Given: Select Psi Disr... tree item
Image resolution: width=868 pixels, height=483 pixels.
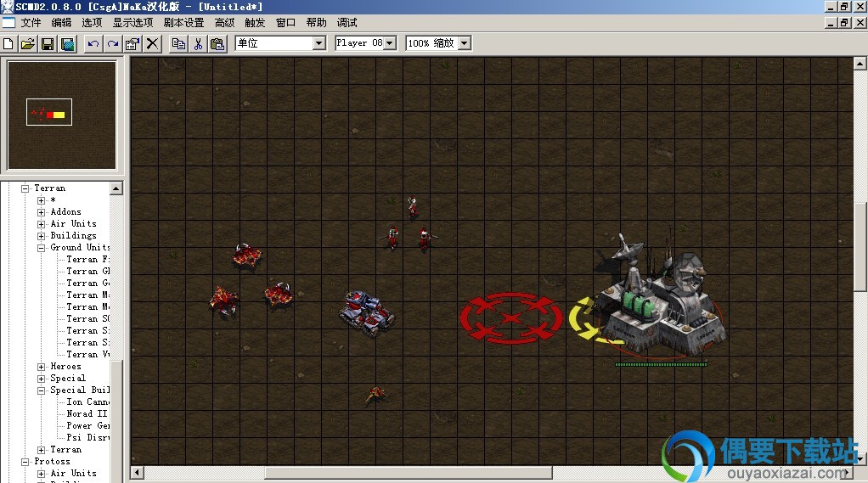Looking at the screenshot, I should [87, 438].
